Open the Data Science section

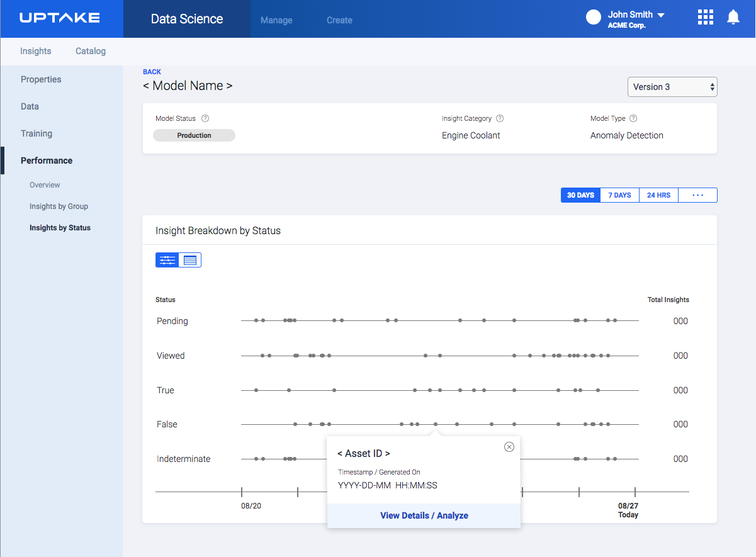(x=187, y=19)
